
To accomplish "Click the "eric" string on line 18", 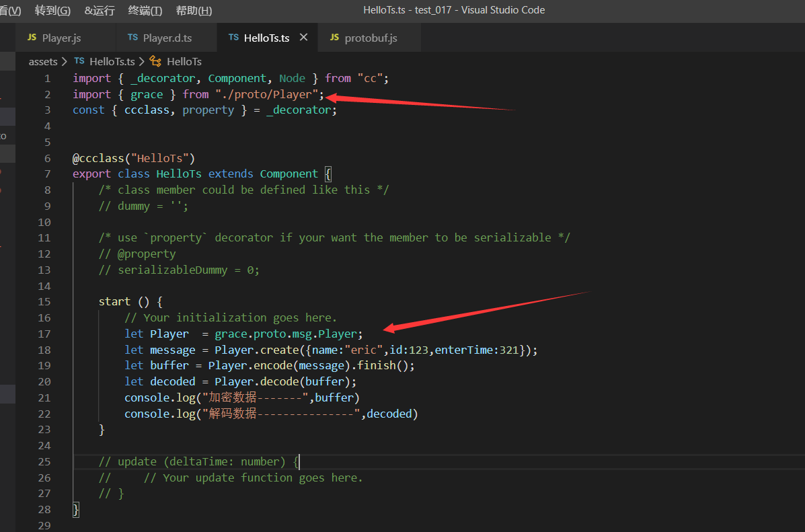I will coord(363,350).
